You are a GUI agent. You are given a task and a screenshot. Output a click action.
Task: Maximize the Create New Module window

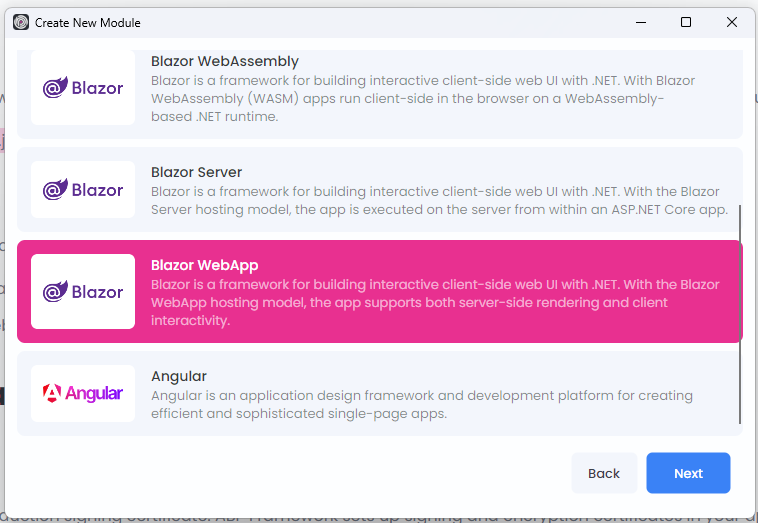pos(686,22)
